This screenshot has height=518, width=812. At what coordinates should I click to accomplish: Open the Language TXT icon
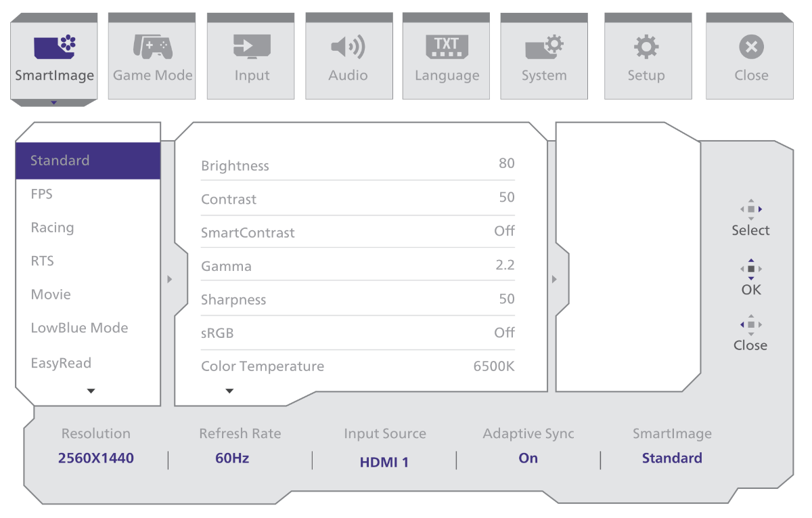pos(447,47)
